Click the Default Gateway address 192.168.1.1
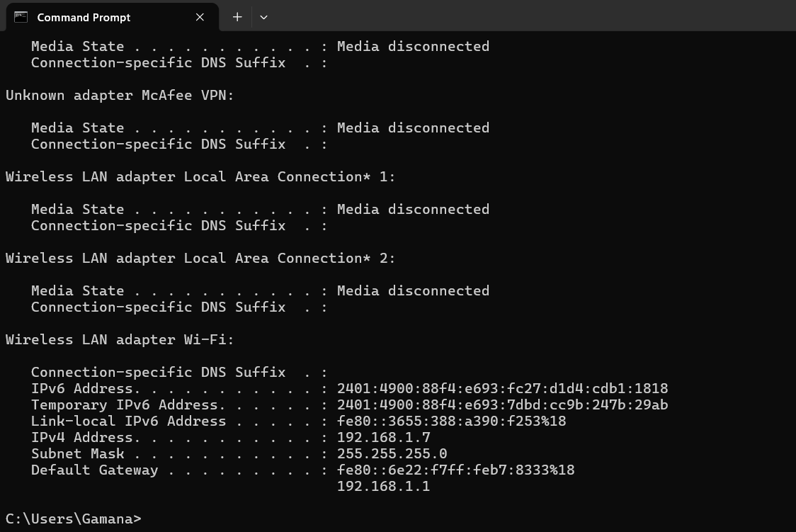 [x=383, y=486]
